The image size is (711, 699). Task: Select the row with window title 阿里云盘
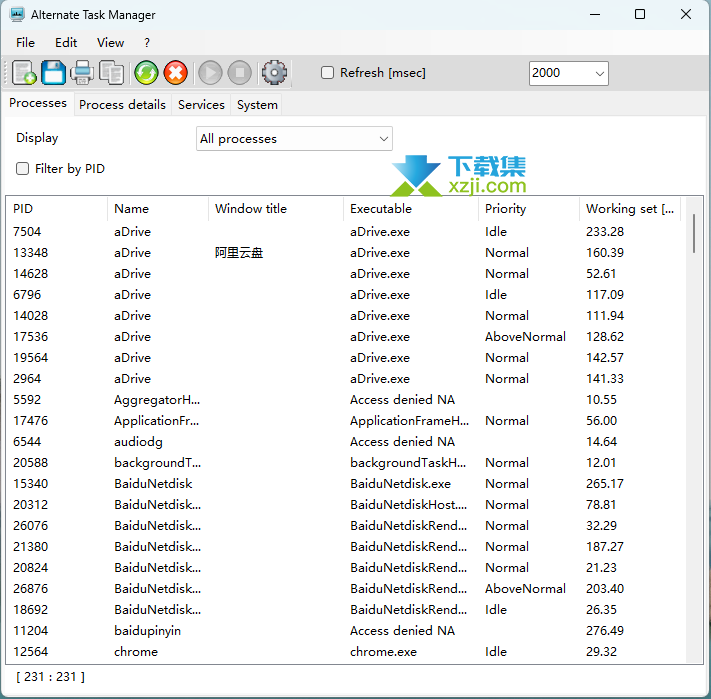click(x=345, y=252)
